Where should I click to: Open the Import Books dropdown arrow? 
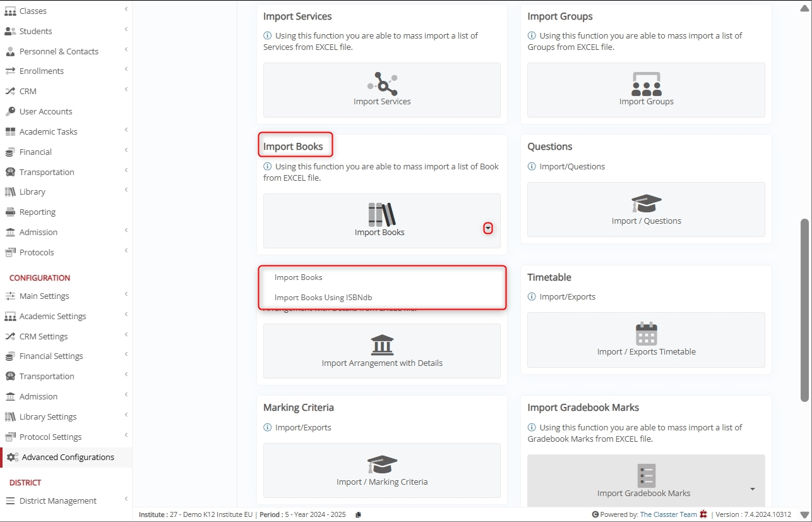(488, 228)
